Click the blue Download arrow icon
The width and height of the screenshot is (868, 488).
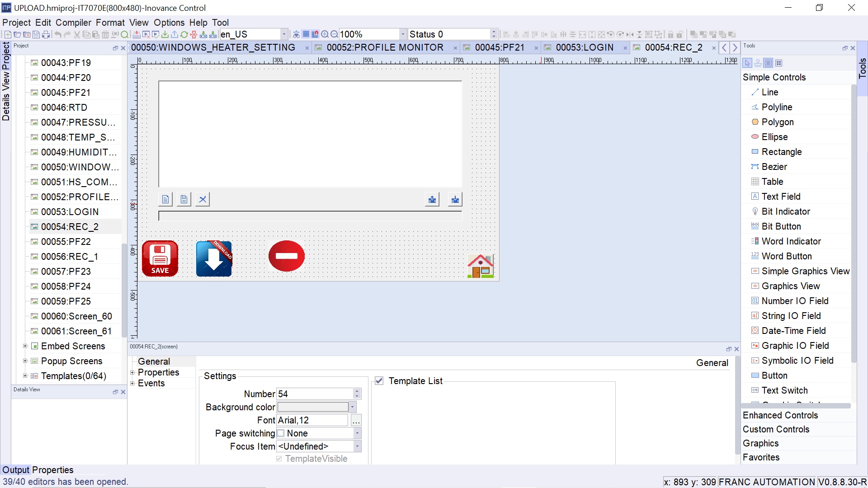click(214, 258)
